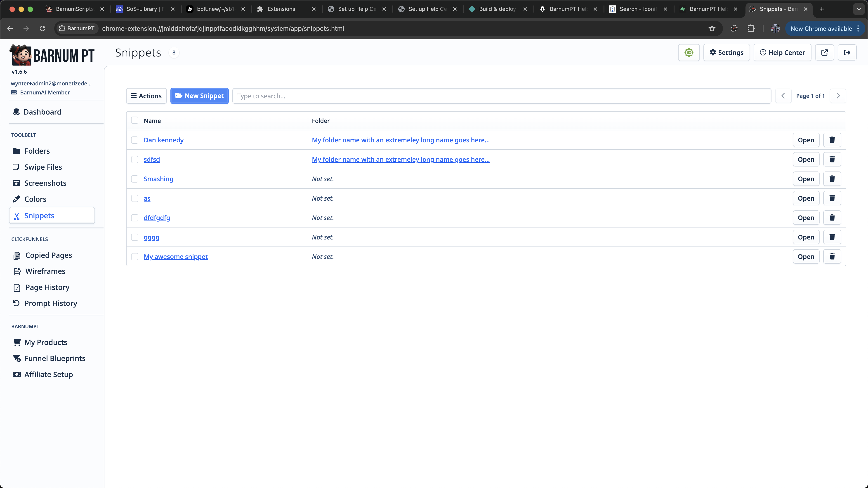The image size is (868, 488).
Task: Switch to the Extensions browser tab
Action: 281,9
